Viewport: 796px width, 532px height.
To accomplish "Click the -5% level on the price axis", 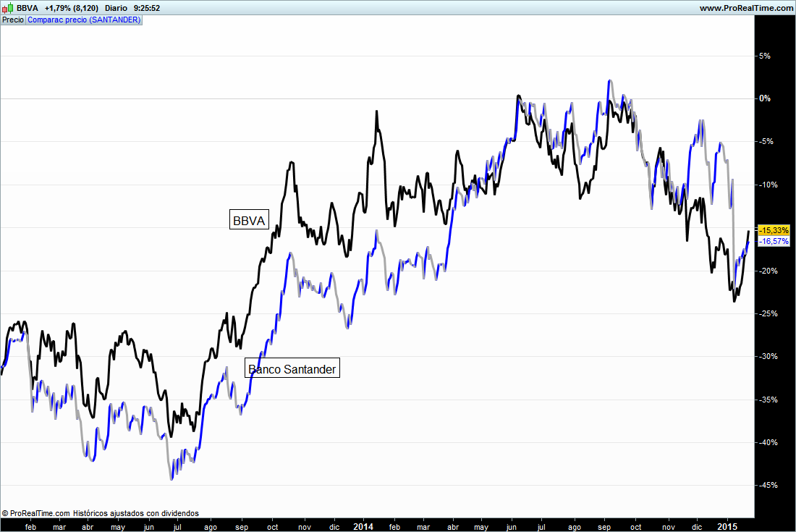I will tap(766, 141).
